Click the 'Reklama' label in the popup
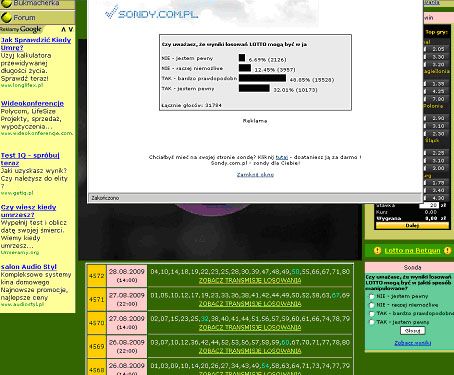The width and height of the screenshot is (454, 375). (255, 121)
